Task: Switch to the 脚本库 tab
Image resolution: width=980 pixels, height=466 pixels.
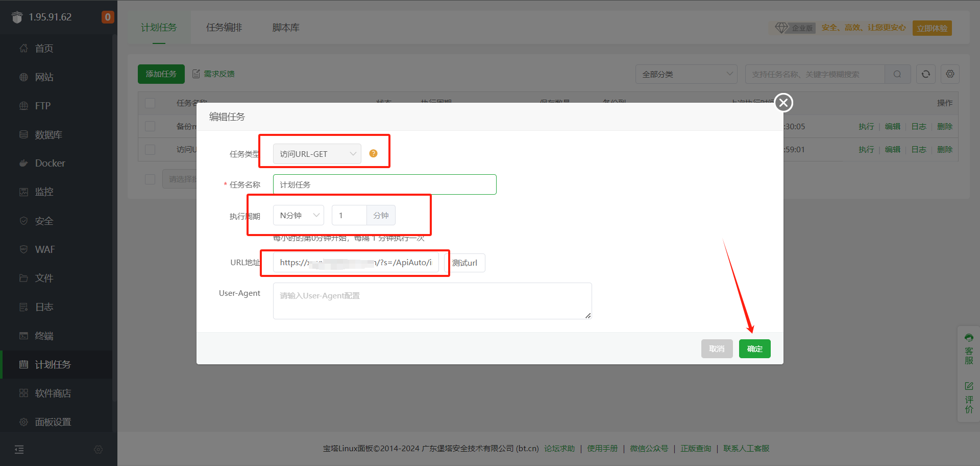Action: 286,28
